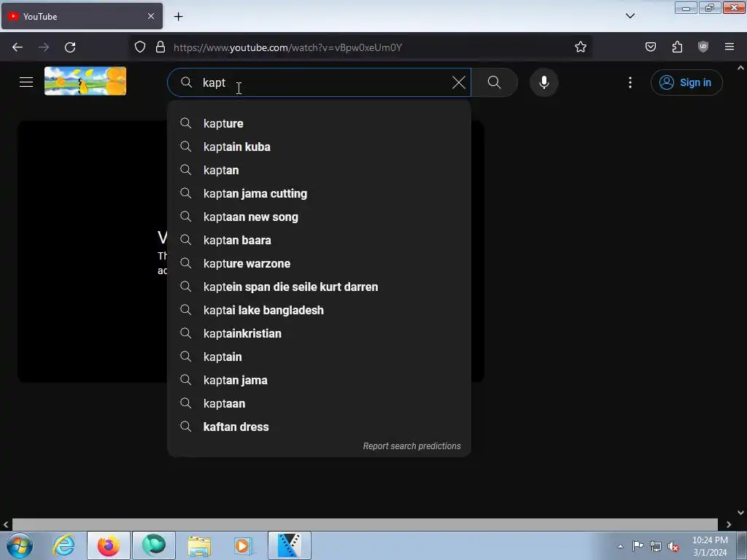
Task: Open the green globe browser taskbar icon
Action: coord(154,545)
